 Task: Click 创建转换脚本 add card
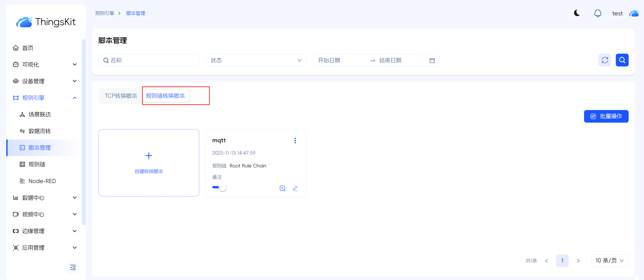(149, 163)
